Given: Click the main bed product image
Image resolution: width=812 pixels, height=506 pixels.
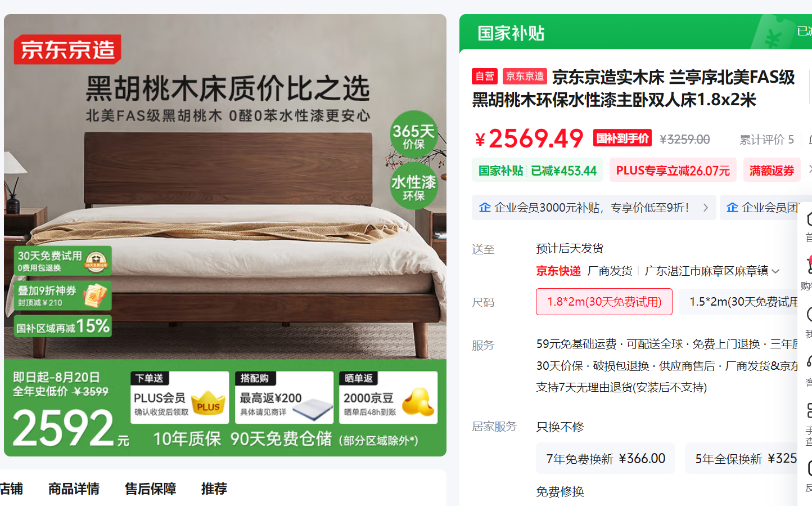Looking at the screenshot, I should click(x=225, y=235).
